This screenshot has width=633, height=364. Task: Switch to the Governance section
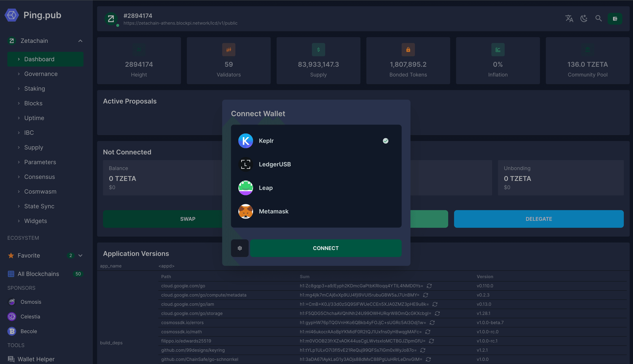coord(41,74)
